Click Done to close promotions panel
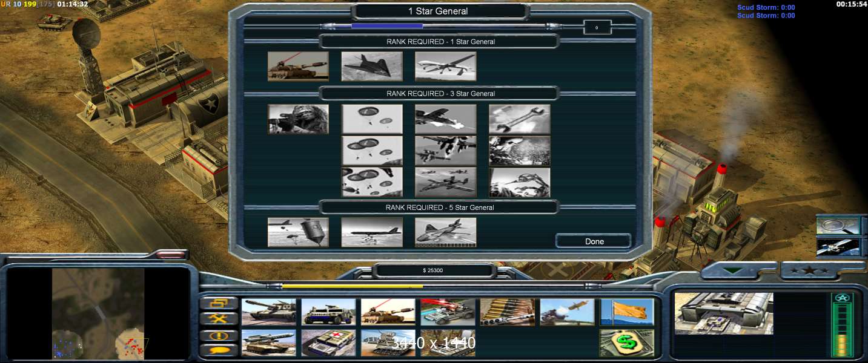Viewport: 868px width, 363px height. tap(594, 241)
